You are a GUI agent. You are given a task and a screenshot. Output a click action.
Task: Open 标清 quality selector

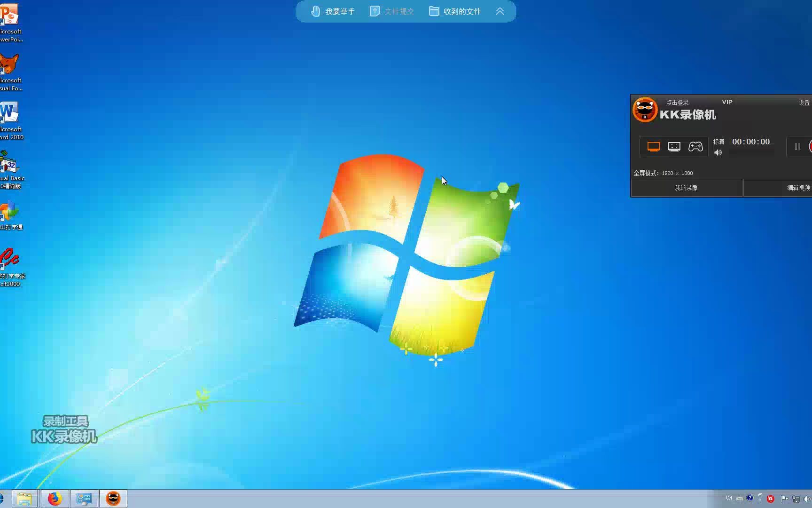click(718, 142)
